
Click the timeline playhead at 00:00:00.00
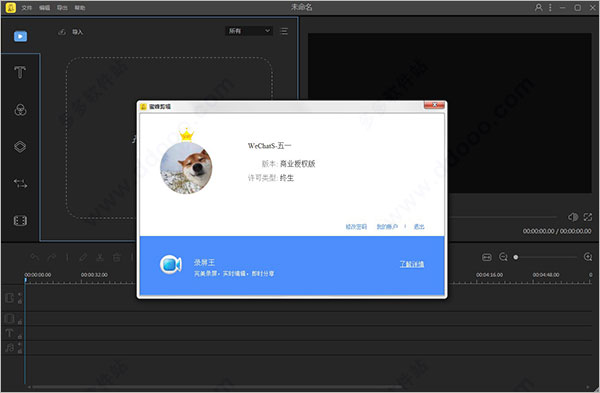25,280
